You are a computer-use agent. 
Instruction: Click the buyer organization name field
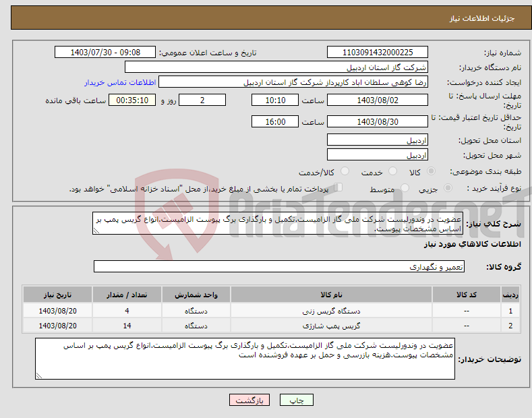[276, 67]
